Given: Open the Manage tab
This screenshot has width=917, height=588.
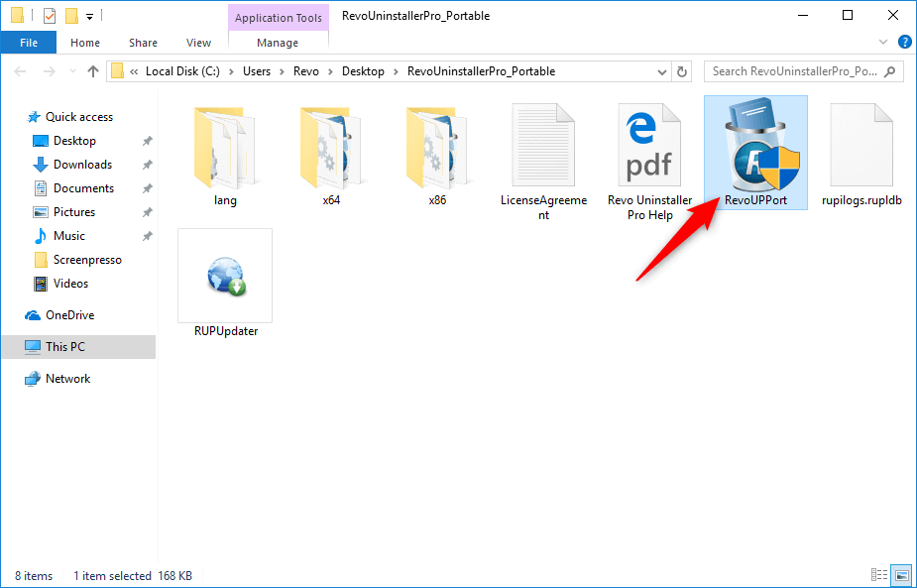Looking at the screenshot, I should 278,43.
